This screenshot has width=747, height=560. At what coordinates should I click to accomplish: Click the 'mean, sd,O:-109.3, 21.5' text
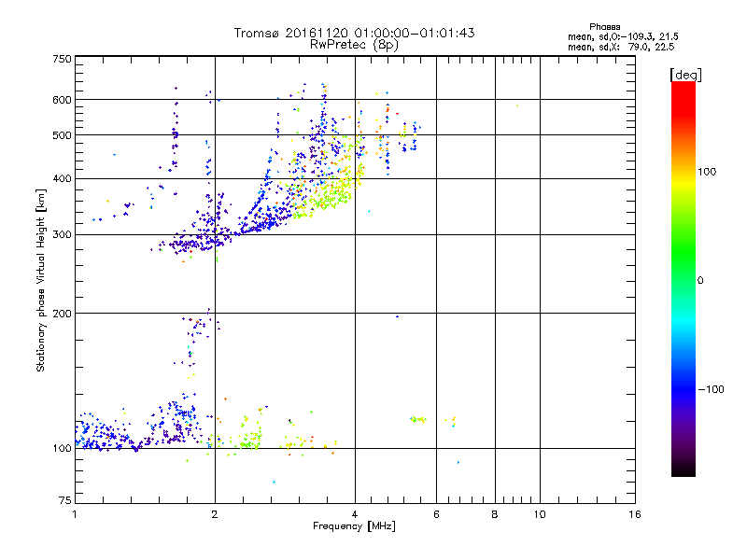click(x=623, y=36)
